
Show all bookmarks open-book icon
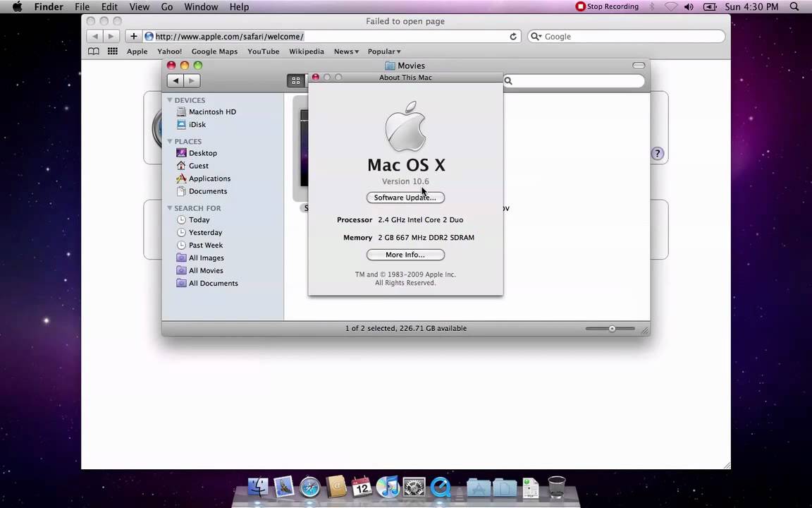pyautogui.click(x=94, y=52)
